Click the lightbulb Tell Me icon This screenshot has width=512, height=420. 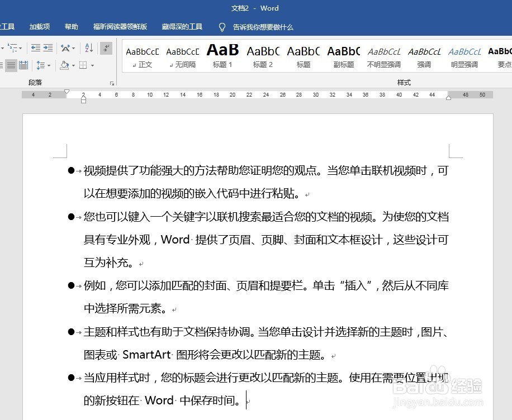point(222,27)
